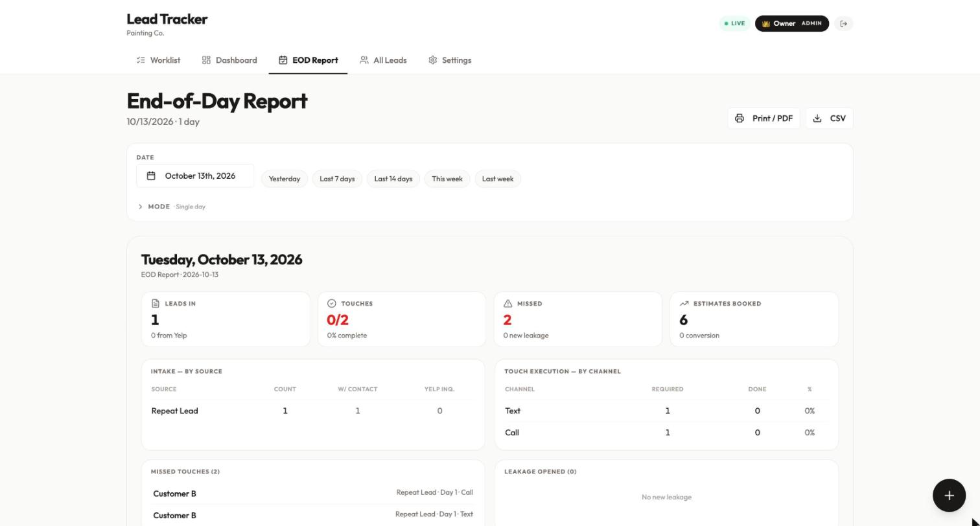Click the Dashboard grid icon

[206, 60]
